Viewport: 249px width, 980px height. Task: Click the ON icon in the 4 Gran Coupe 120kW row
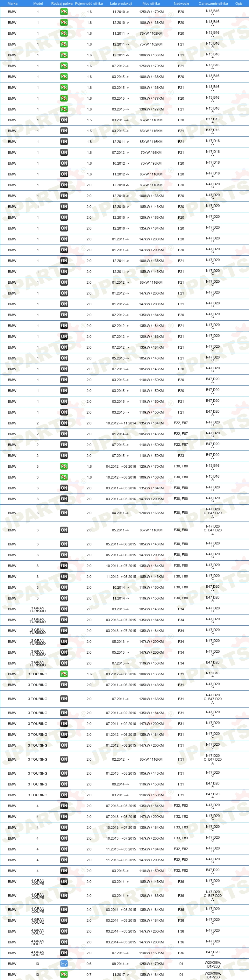click(x=64, y=896)
